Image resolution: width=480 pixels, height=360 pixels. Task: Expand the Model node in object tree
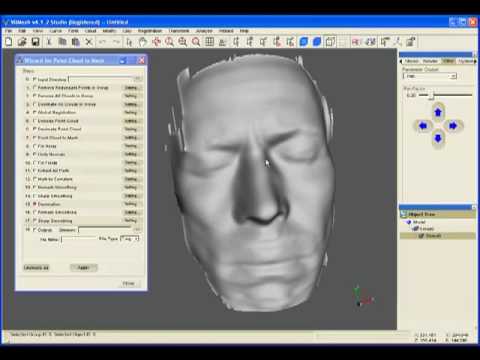click(409, 222)
